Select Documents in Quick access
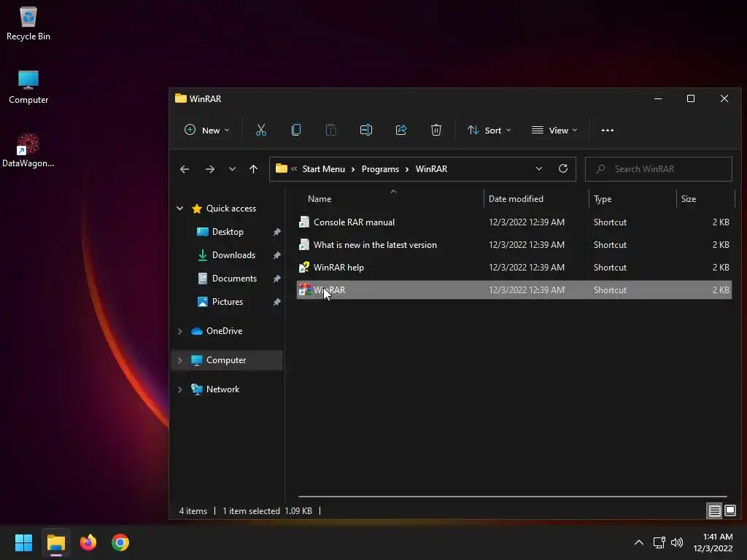The width and height of the screenshot is (747, 560). [234, 279]
